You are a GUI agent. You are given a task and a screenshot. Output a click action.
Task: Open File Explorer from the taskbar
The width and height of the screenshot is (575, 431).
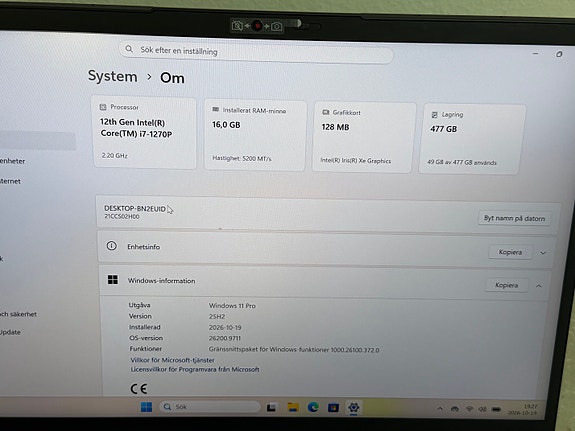[293, 407]
